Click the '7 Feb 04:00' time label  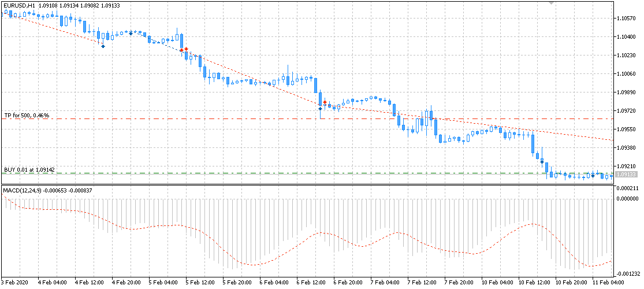(x=385, y=283)
